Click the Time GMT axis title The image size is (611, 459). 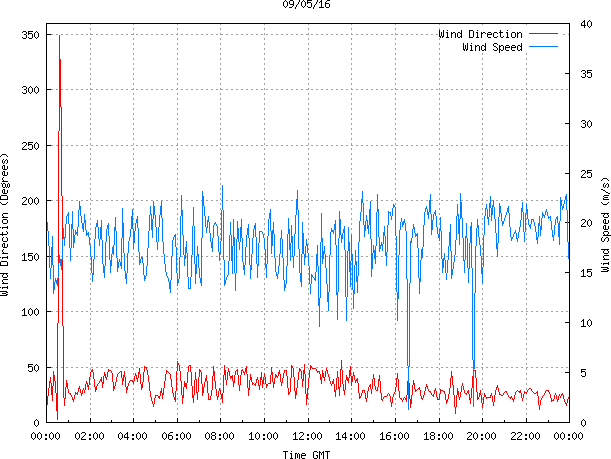[306, 455]
